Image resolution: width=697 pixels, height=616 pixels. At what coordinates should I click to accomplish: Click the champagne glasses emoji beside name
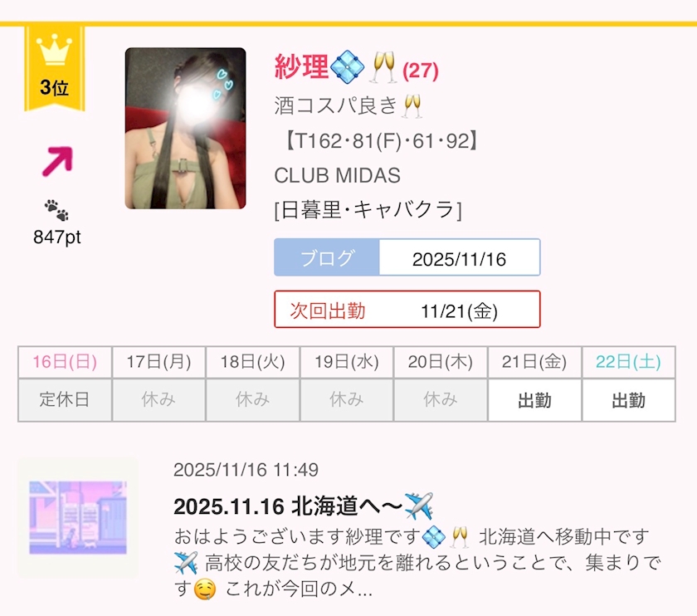pos(383,66)
